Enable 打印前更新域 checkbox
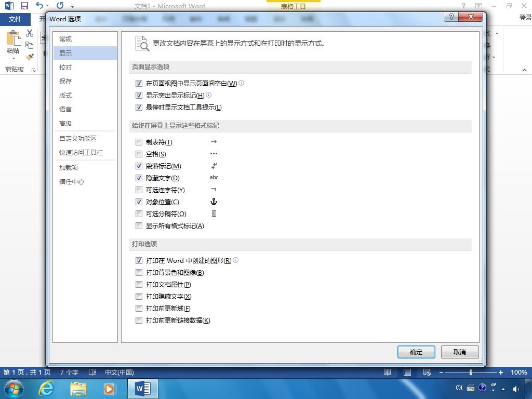This screenshot has height=399, width=532. pos(139,309)
